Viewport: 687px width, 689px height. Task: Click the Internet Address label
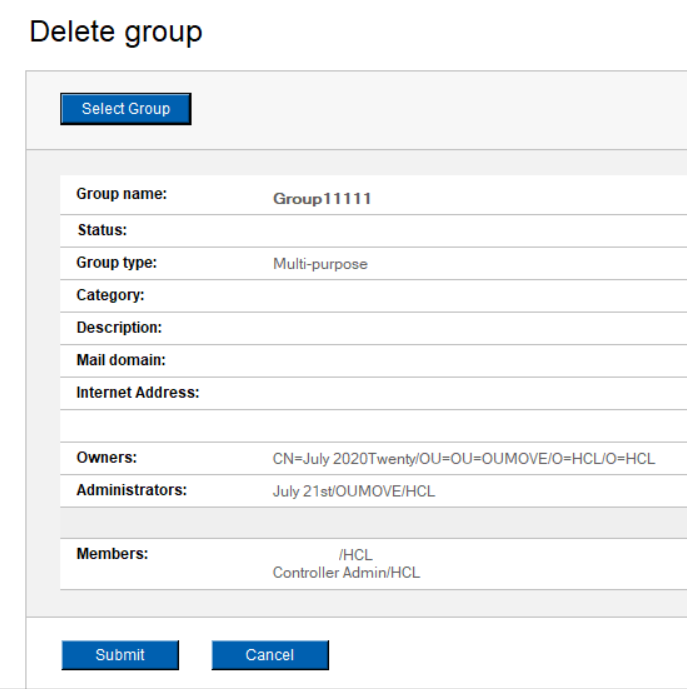tap(138, 392)
